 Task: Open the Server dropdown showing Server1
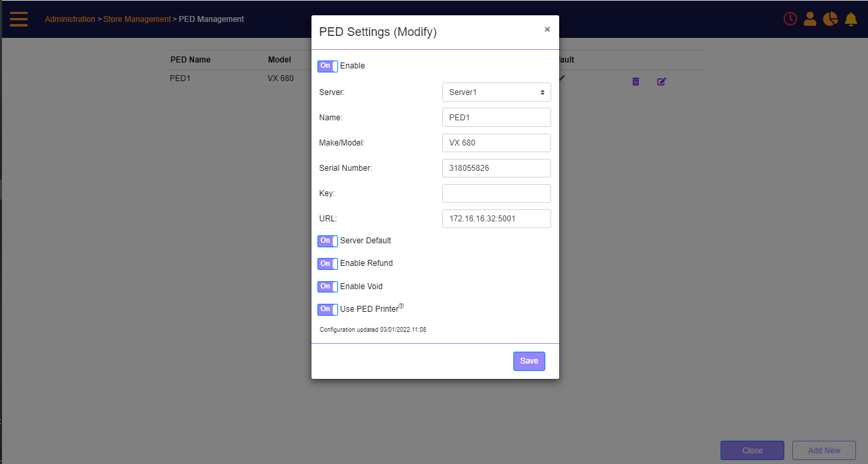coord(497,92)
